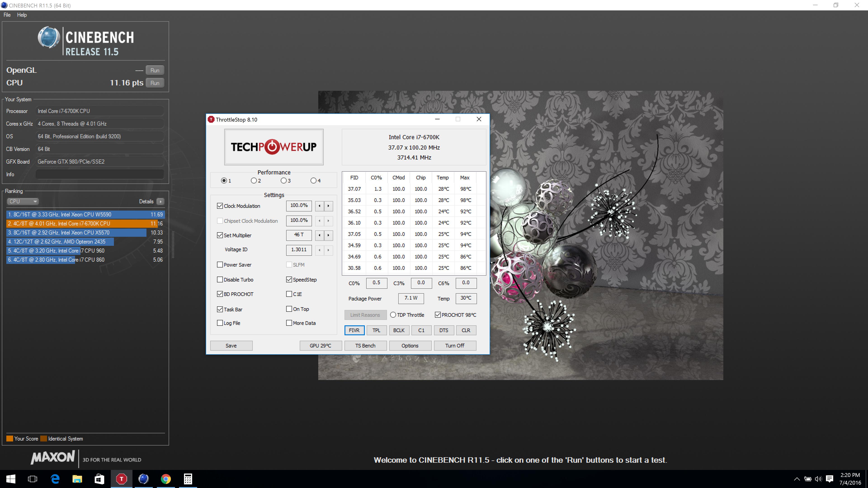Screen dimensions: 868x488
Task: Run the CPU benchmark
Action: (155, 83)
